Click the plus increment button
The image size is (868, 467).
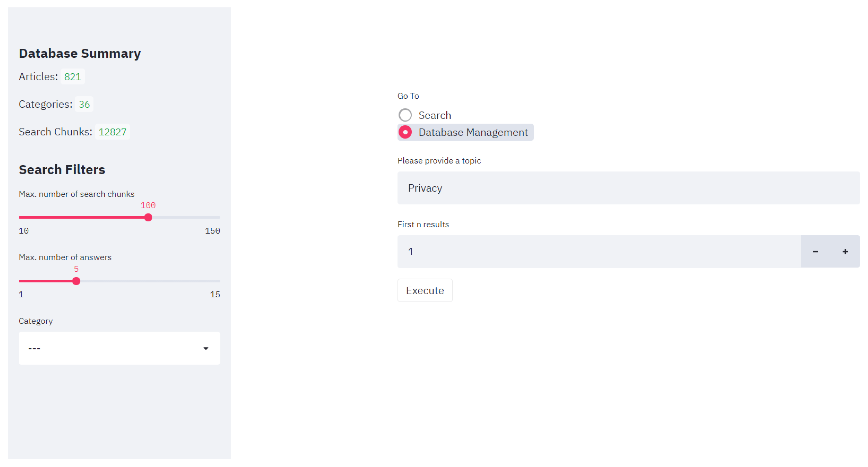(x=845, y=252)
